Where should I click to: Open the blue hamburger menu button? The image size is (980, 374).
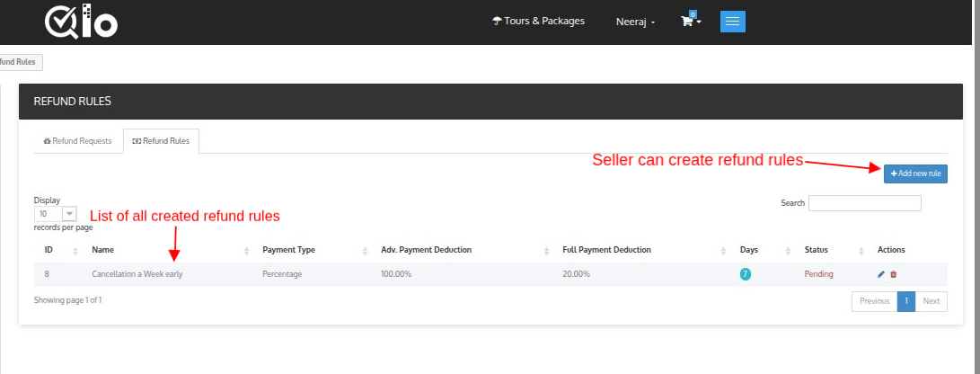tap(732, 22)
